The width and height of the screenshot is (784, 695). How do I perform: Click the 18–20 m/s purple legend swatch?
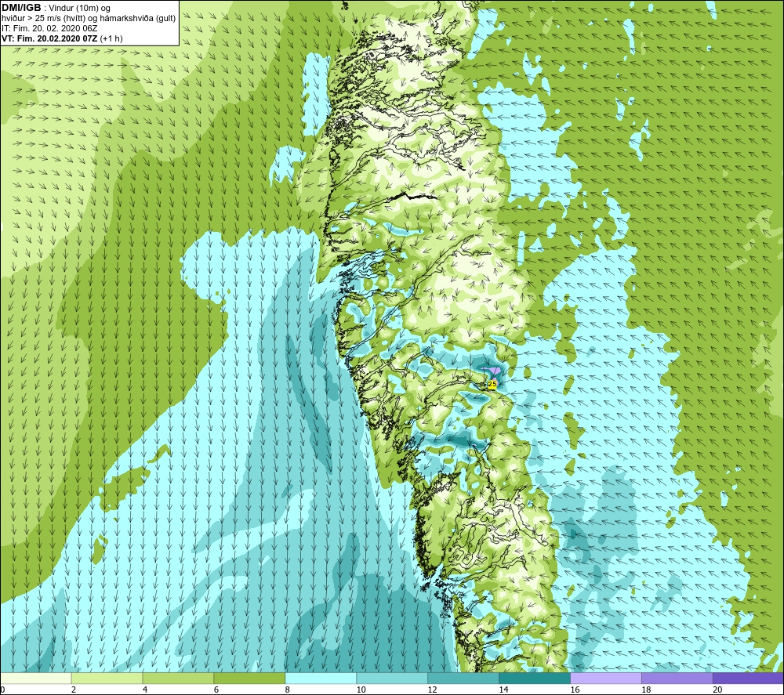(x=677, y=678)
